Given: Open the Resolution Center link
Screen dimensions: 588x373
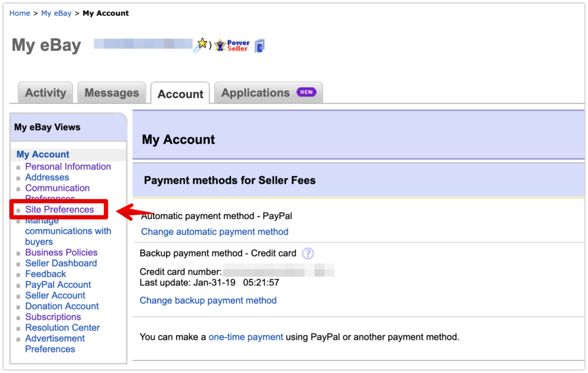Looking at the screenshot, I should pos(63,328).
